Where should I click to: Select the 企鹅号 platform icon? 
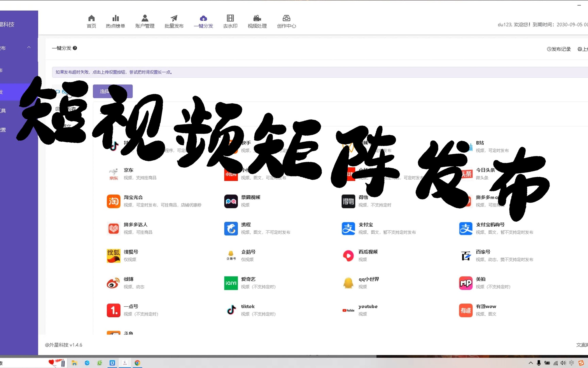[x=231, y=256]
